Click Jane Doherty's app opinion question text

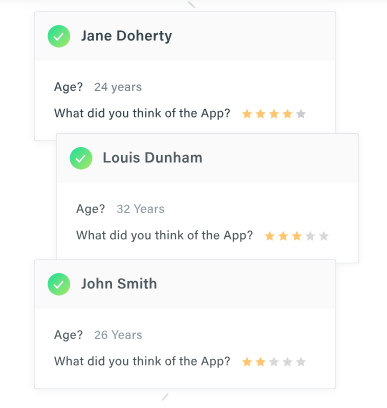tap(142, 113)
